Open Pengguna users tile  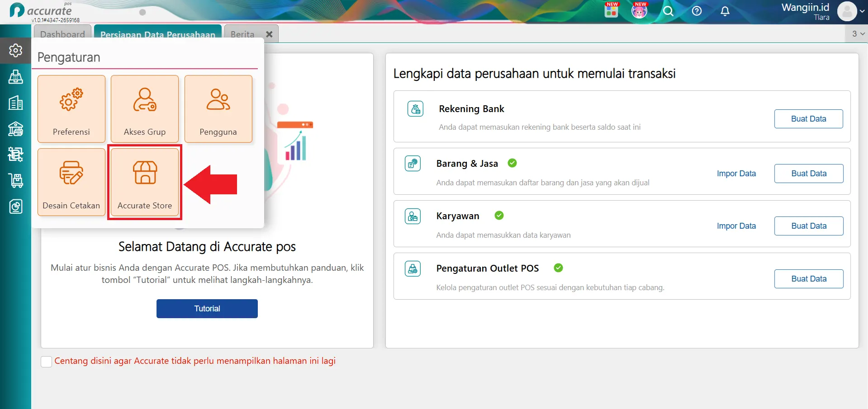pyautogui.click(x=218, y=109)
